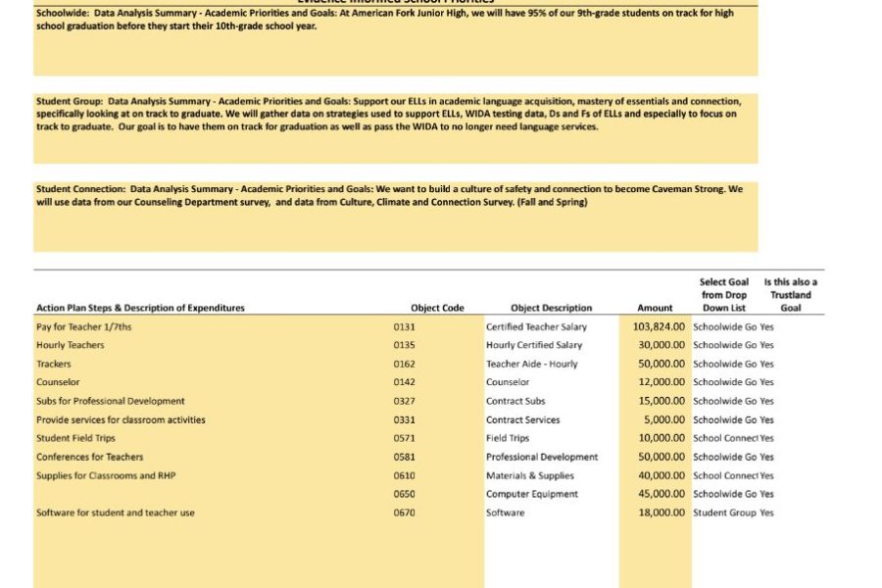Viewport: 882px width, 588px height.
Task: Select the 5,000.00 amount for Contract Services
Action: coord(656,419)
